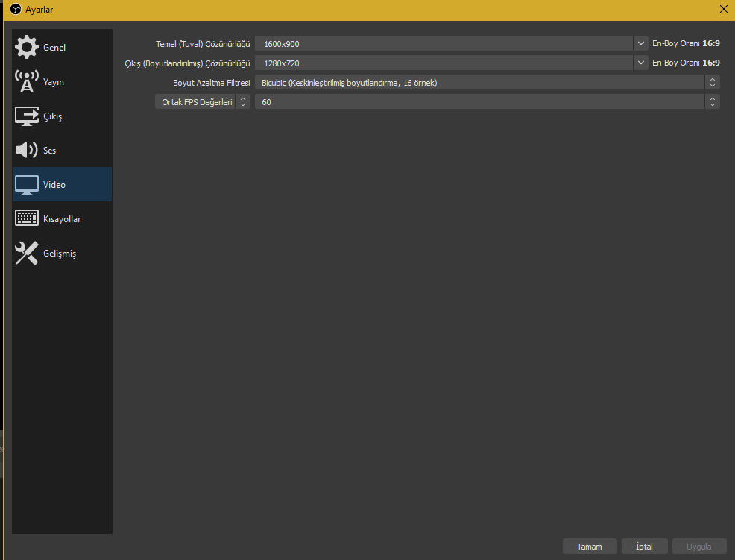735x560 pixels.
Task: Switch to the Yayın settings tab
Action: (x=63, y=81)
